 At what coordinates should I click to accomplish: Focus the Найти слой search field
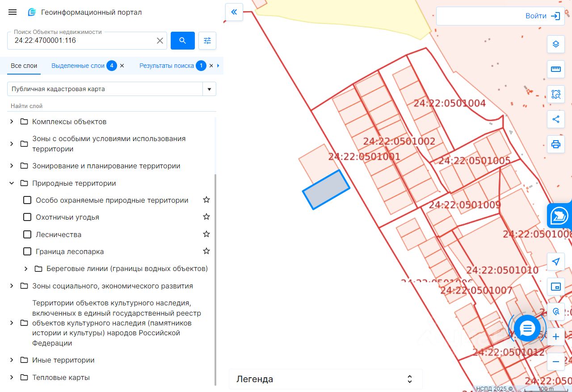112,106
